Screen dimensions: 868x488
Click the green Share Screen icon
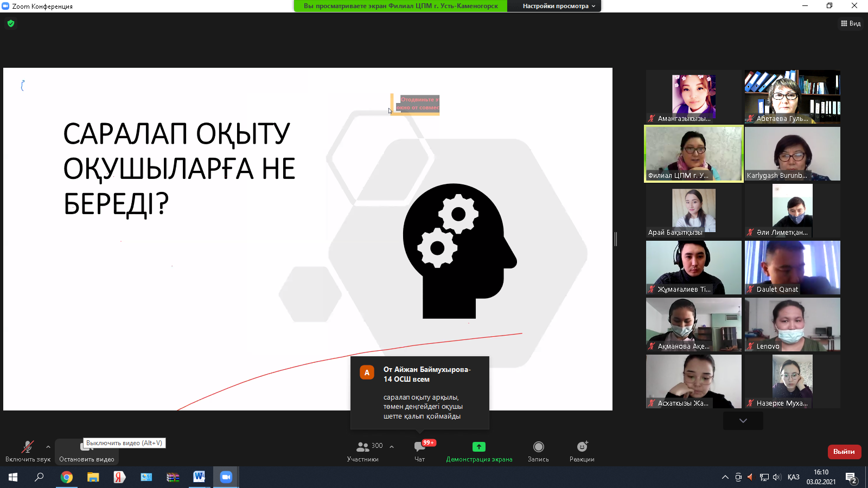pyautogui.click(x=478, y=447)
